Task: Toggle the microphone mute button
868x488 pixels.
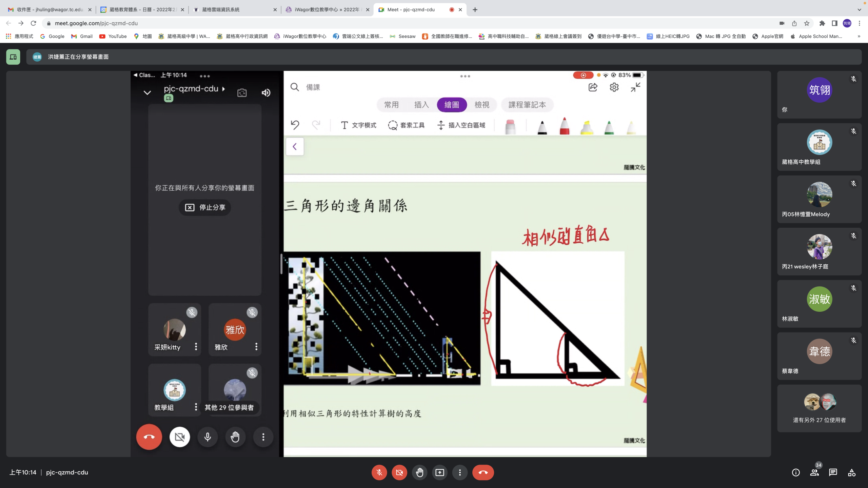Action: [379, 472]
